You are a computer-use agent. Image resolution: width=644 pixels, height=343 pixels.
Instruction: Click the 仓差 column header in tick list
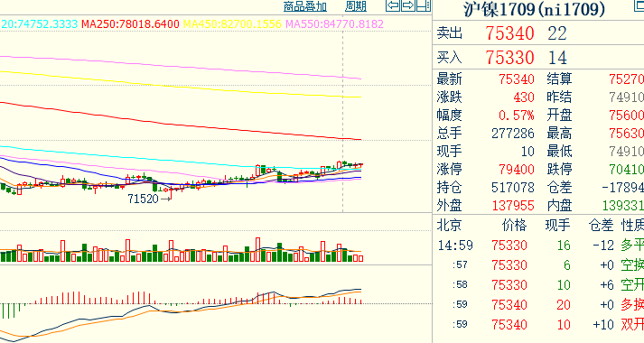click(602, 226)
